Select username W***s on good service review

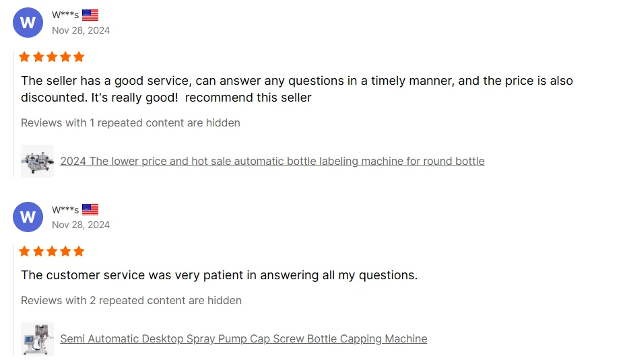click(x=65, y=15)
